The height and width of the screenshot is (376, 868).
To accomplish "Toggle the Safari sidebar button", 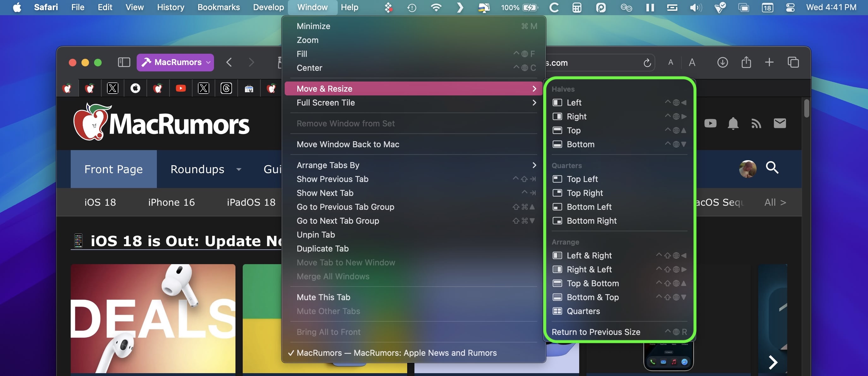I will [x=124, y=62].
